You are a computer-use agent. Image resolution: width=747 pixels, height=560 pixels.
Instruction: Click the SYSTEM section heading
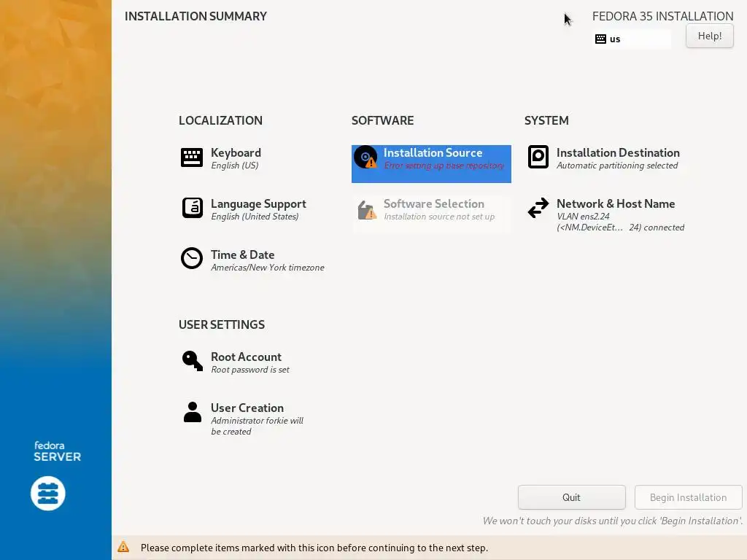[x=546, y=120]
